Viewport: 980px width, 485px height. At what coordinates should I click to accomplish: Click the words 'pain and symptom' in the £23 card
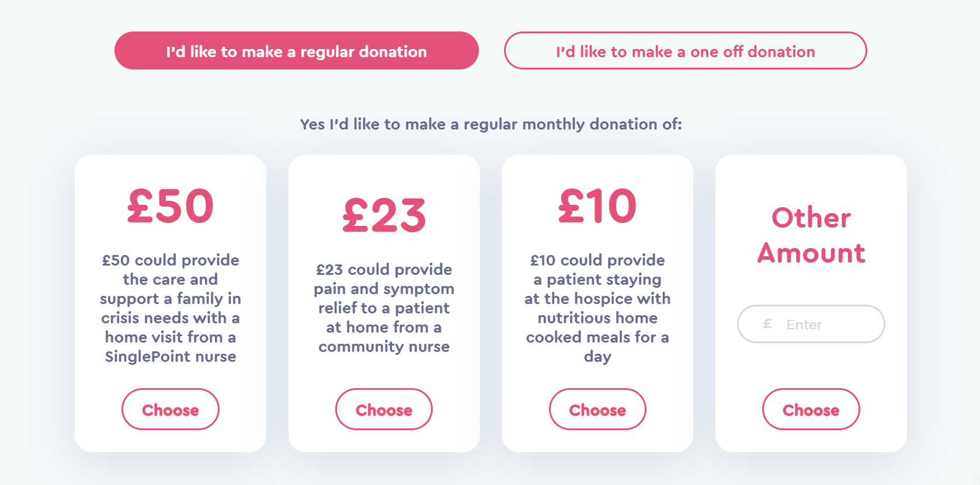(x=384, y=289)
